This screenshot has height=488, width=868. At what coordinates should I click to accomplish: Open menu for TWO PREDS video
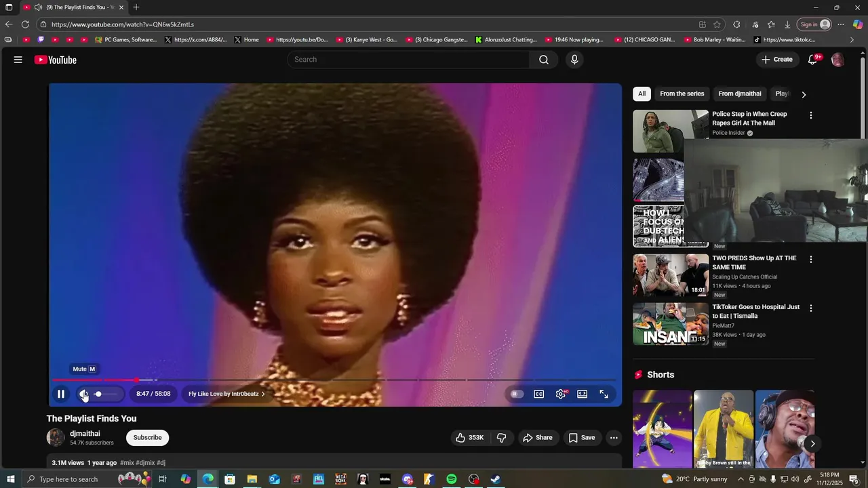click(x=810, y=260)
